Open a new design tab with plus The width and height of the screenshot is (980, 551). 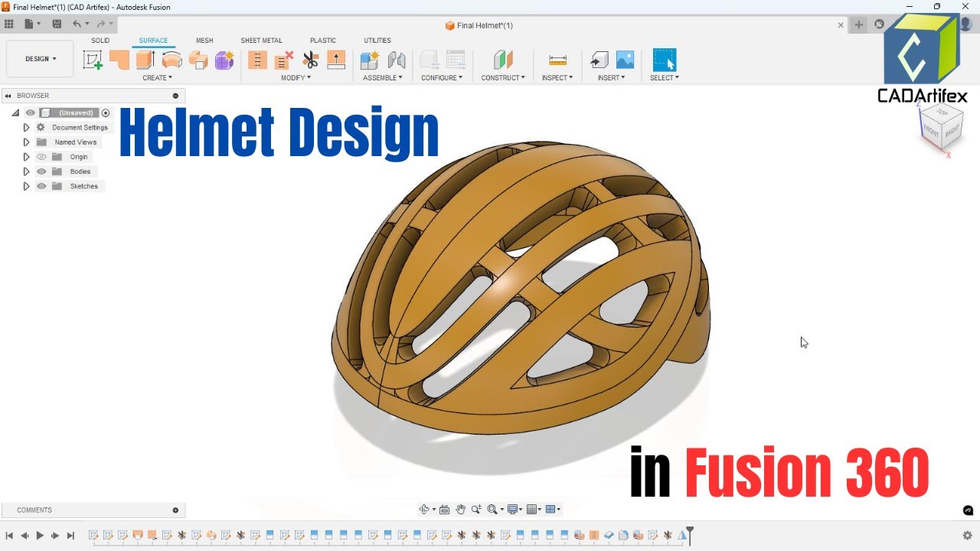(859, 24)
